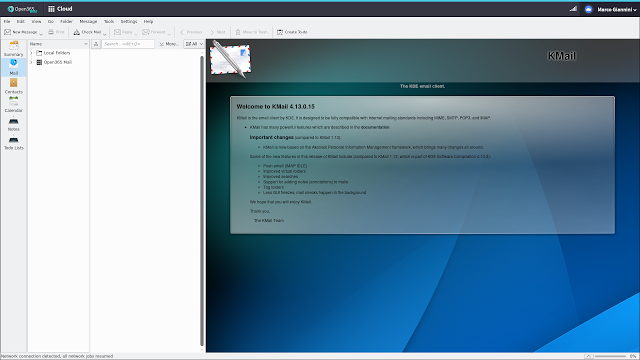Screen dimensions: 640x360
Task: Click status bar progress details arrow
Action: click(588, 356)
